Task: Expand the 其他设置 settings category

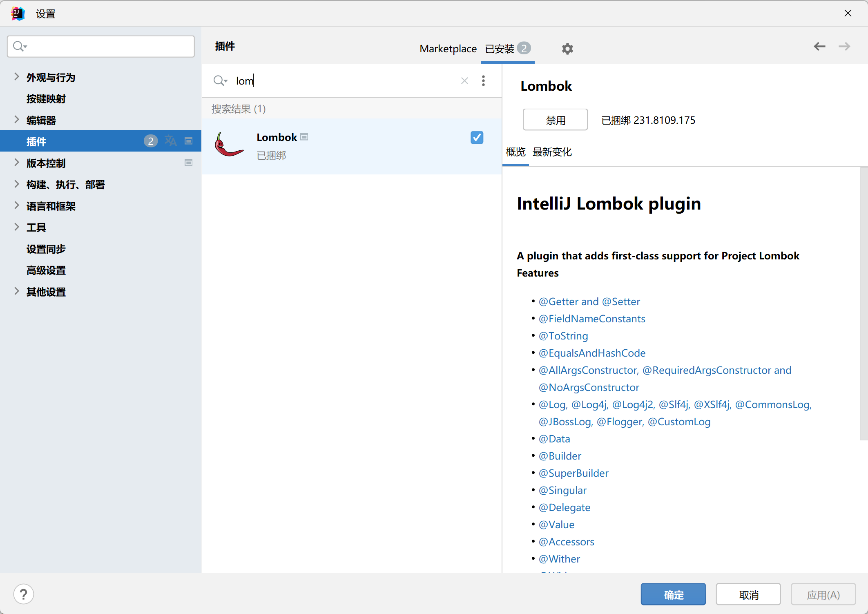Action: (16, 291)
